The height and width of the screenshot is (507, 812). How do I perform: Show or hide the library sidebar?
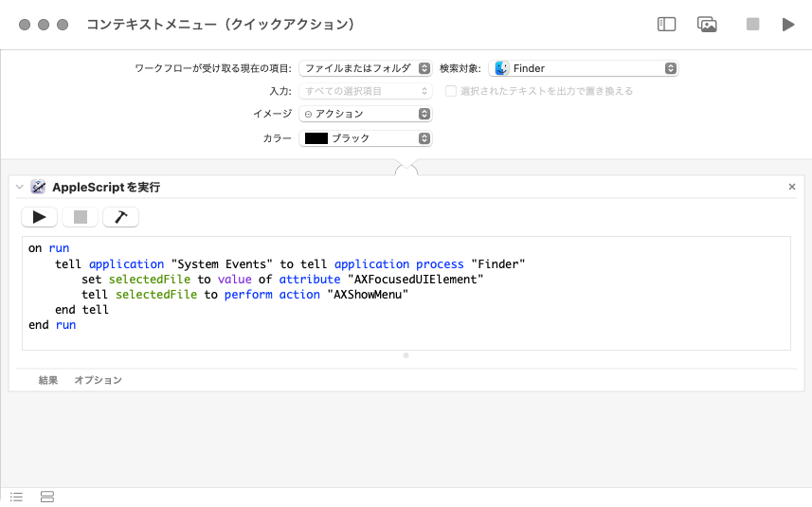pos(666,25)
